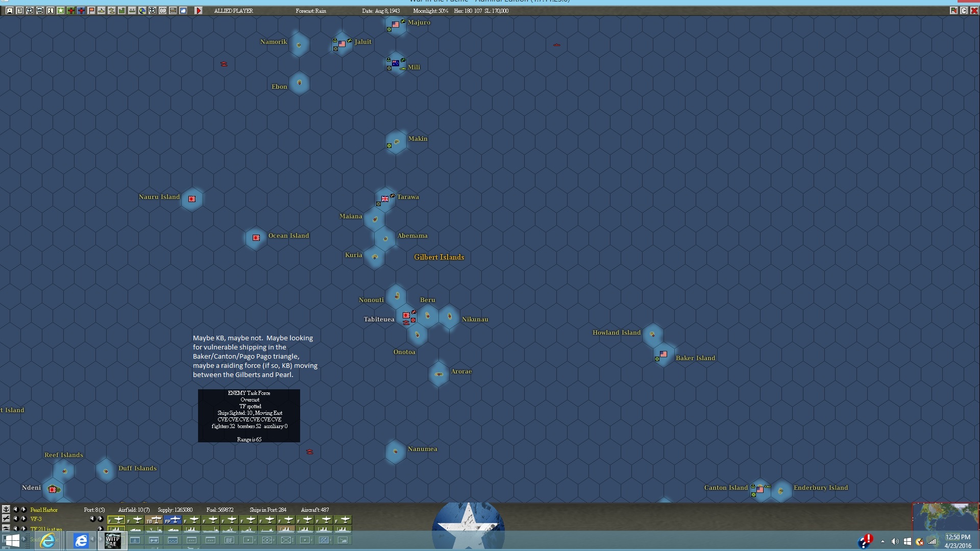Select the Baker Island US flag
The width and height of the screenshot is (980, 551).
[x=664, y=354]
